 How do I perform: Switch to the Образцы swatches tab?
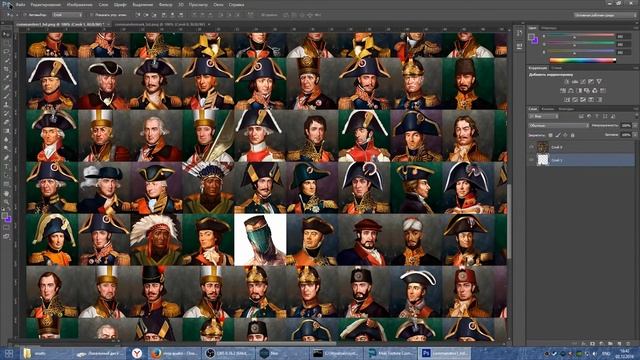tap(549, 28)
